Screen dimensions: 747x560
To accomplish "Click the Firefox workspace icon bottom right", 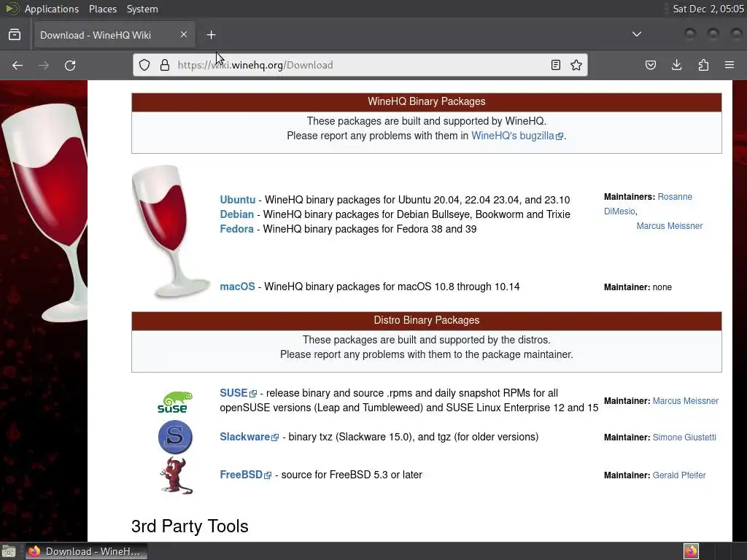I will tap(691, 551).
